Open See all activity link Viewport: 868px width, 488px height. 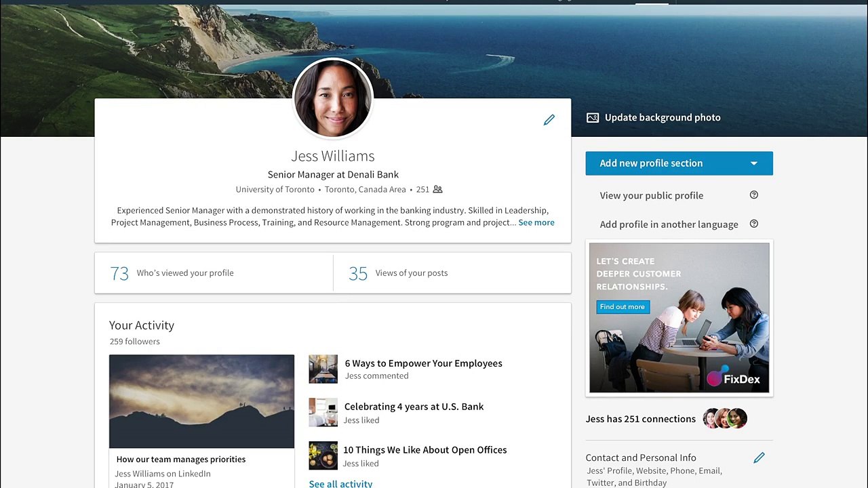coord(340,483)
